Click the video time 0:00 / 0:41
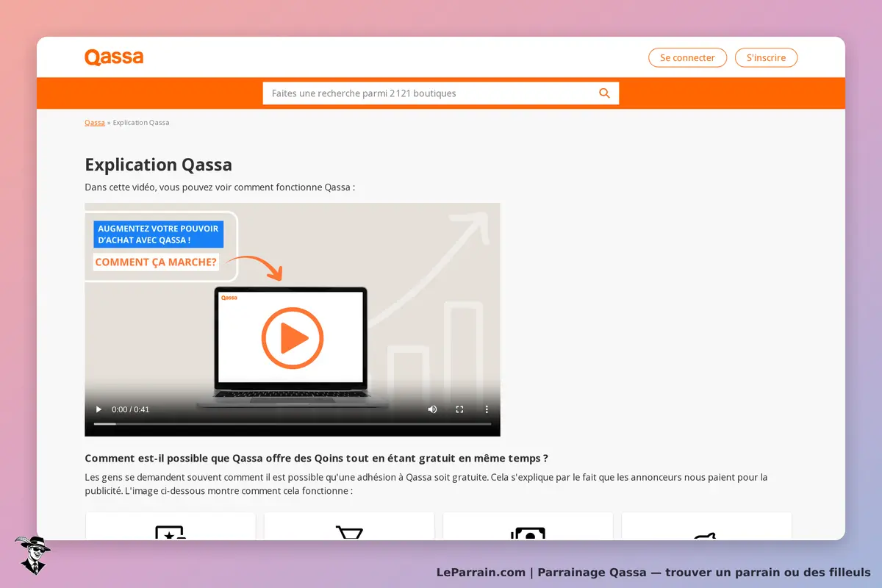 (130, 409)
